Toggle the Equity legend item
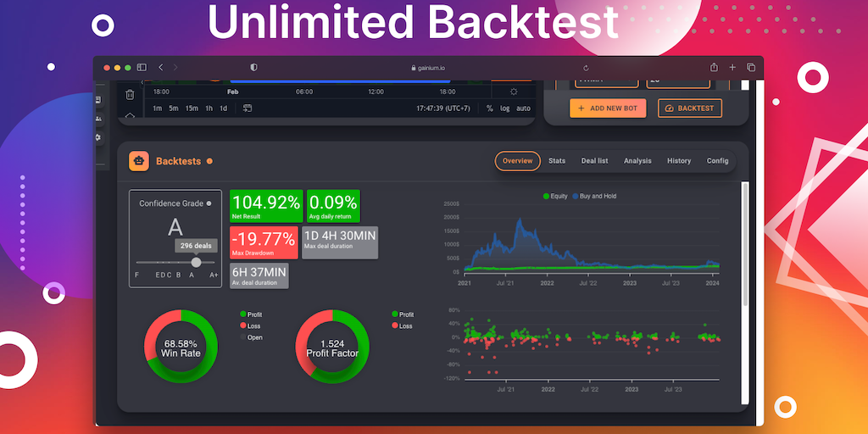Screen dimensions: 868x434 coord(555,196)
